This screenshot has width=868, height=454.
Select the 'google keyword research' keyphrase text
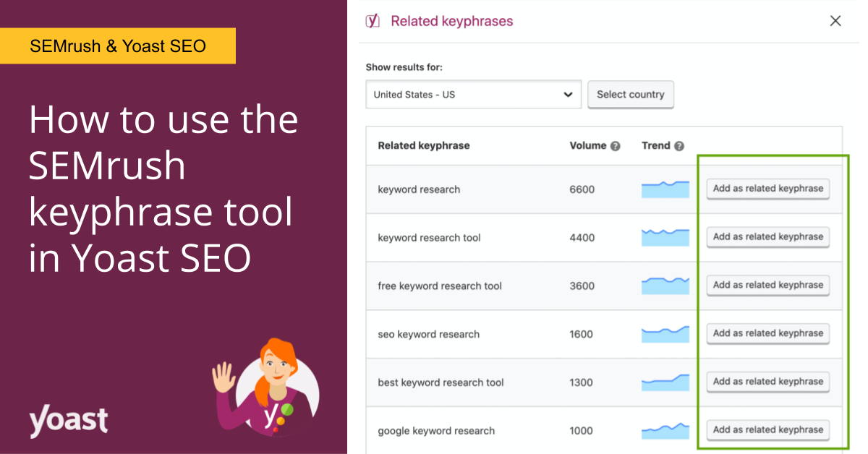[436, 431]
